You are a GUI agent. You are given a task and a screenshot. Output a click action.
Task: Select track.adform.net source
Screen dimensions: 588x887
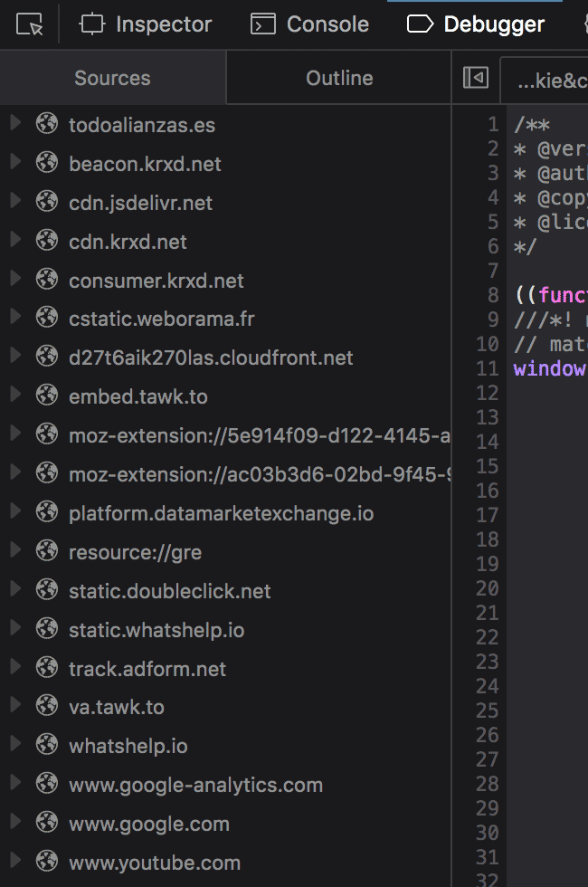click(147, 669)
